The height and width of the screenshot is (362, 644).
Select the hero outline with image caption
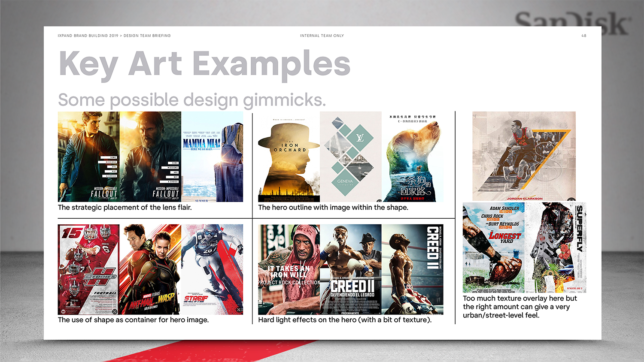[333, 208]
